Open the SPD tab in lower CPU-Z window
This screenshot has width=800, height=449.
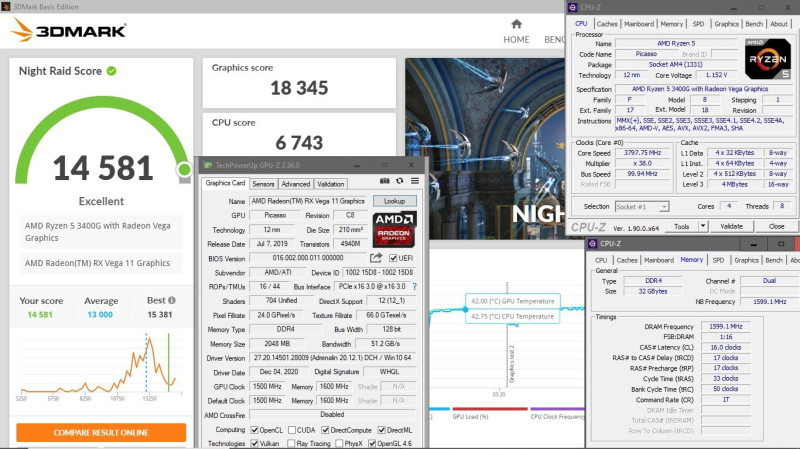click(718, 260)
